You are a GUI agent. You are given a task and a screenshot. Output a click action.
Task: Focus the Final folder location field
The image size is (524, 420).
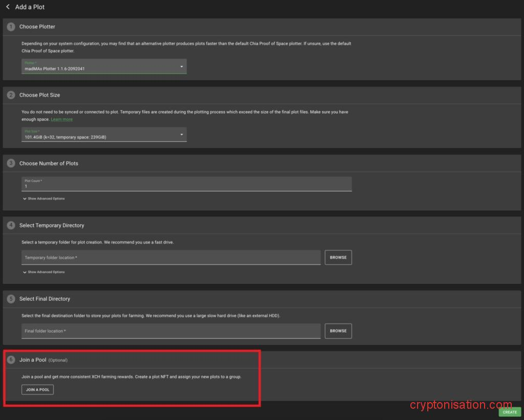point(171,331)
